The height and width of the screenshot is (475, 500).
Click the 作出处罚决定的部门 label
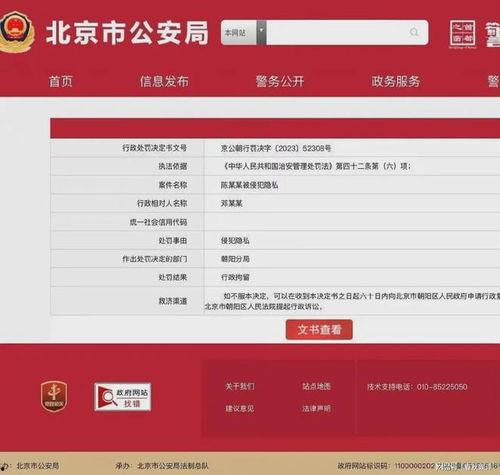tap(154, 259)
